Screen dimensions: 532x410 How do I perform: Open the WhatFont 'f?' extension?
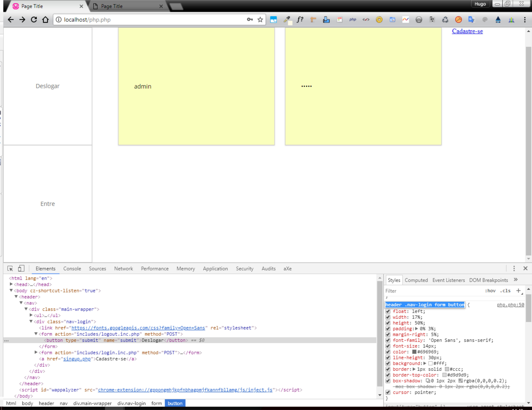[x=300, y=20]
